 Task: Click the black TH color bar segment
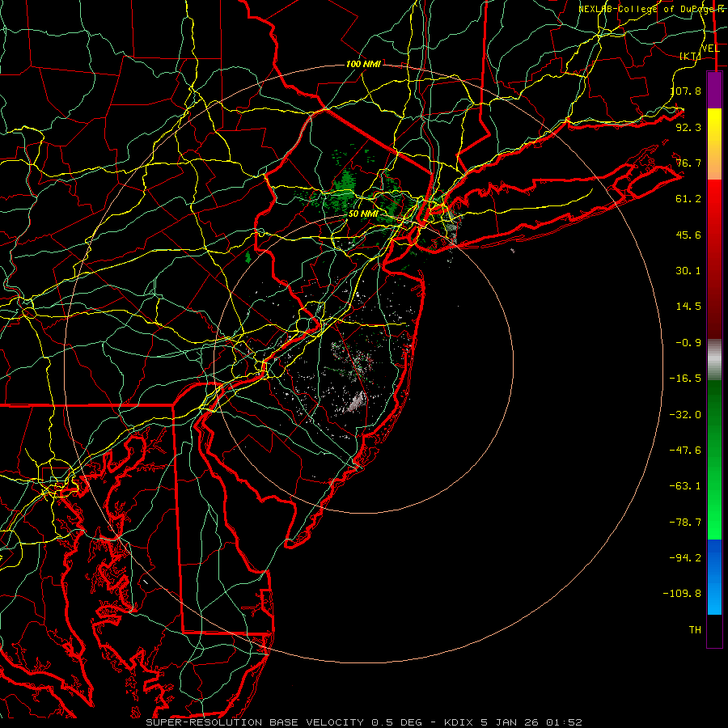click(714, 631)
